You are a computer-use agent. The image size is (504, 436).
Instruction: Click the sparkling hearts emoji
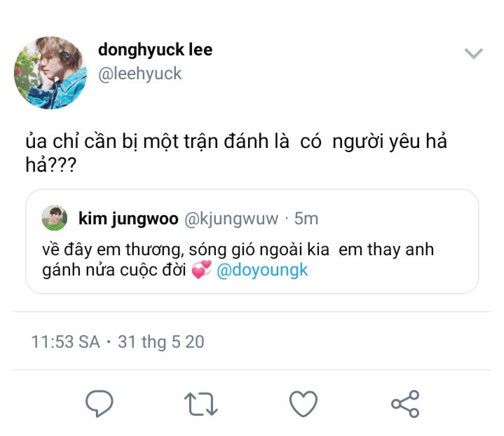tap(202, 269)
